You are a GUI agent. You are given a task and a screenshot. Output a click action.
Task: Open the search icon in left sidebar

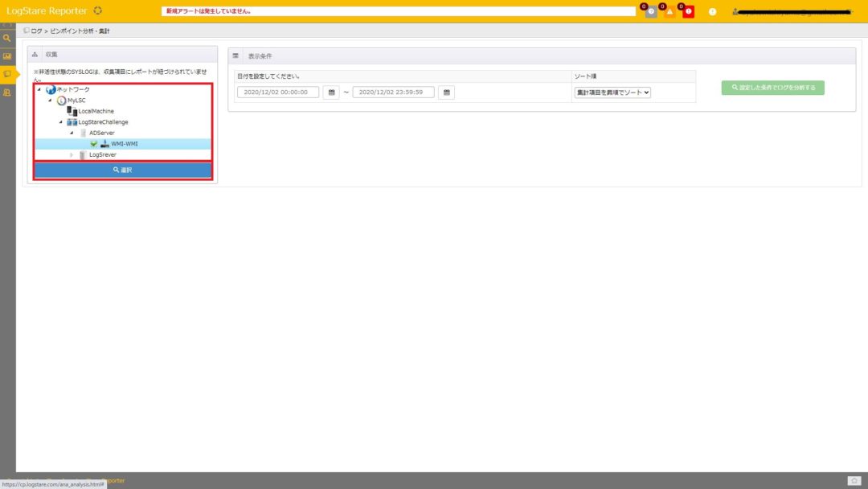[x=7, y=39]
